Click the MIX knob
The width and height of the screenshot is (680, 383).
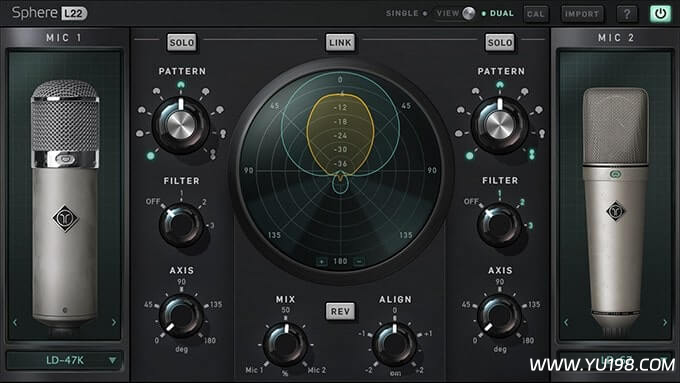pyautogui.click(x=286, y=345)
